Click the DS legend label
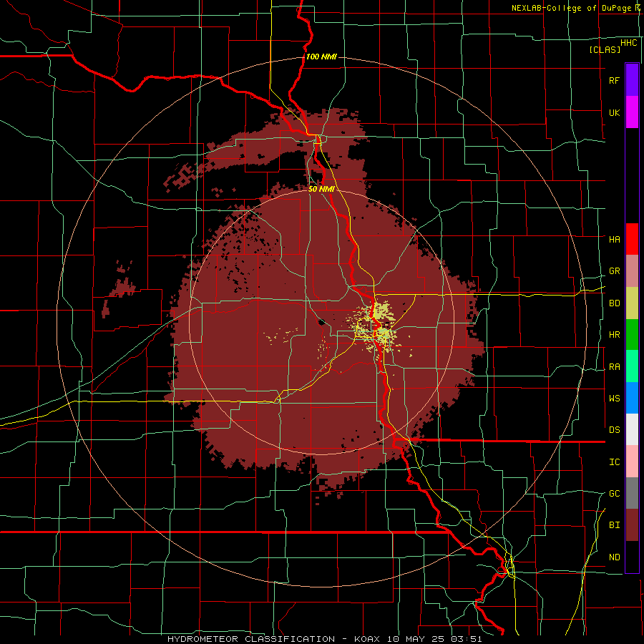This screenshot has width=644, height=644. (x=614, y=429)
